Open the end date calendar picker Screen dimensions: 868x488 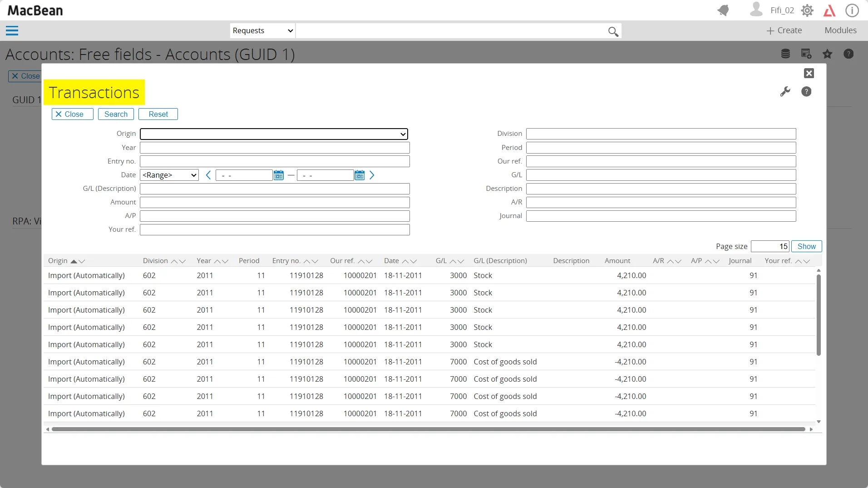359,175
